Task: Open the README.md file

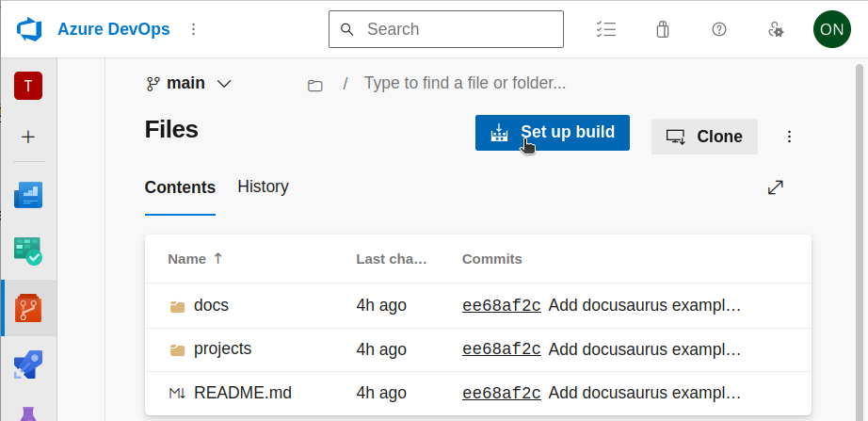Action: pyautogui.click(x=243, y=393)
